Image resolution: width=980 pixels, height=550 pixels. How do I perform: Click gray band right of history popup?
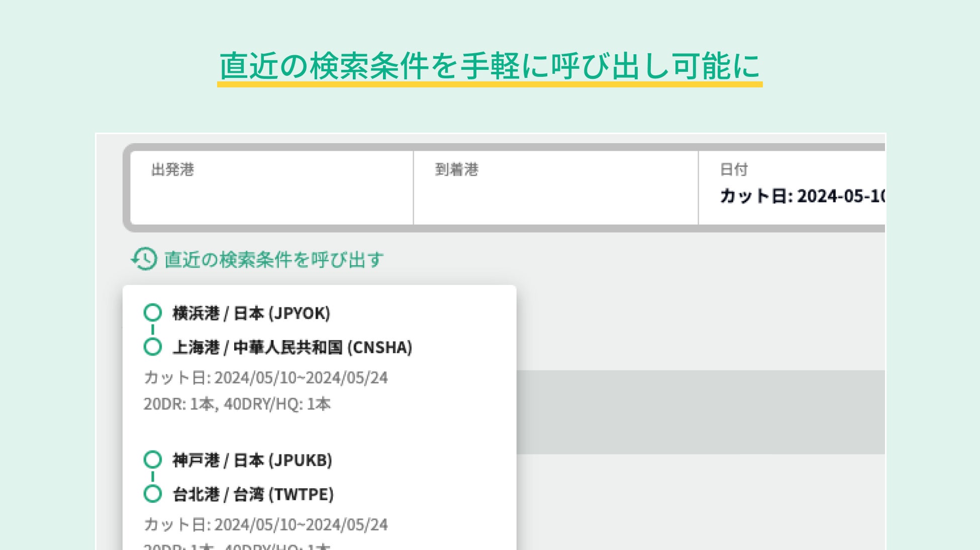700,412
